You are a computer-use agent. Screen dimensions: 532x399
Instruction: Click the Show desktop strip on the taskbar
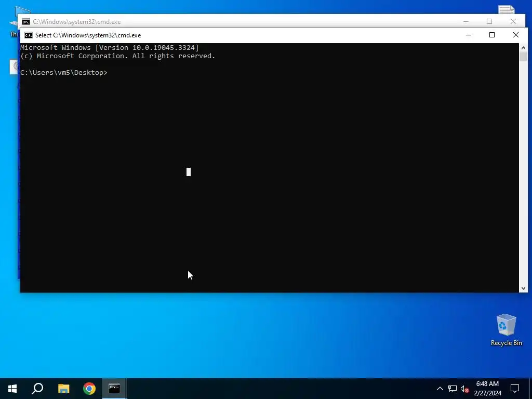(530, 389)
